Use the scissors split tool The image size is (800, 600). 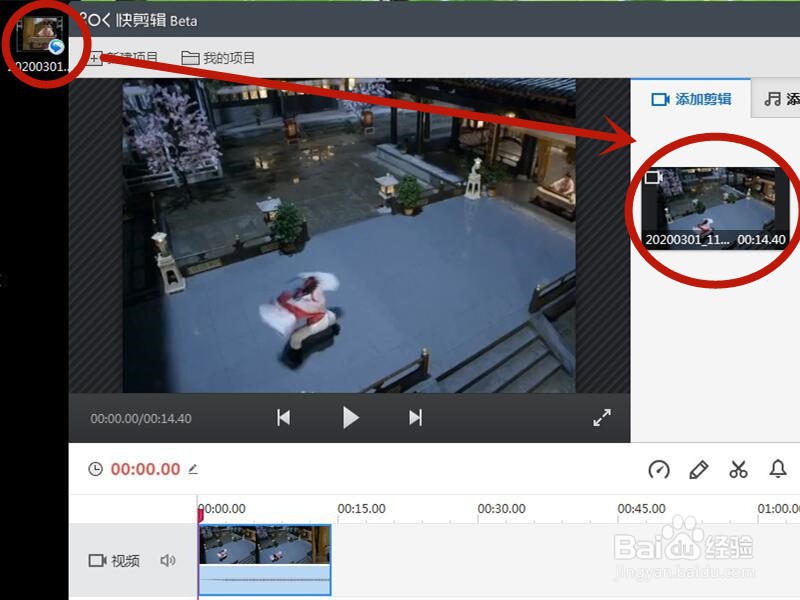pyautogui.click(x=738, y=469)
